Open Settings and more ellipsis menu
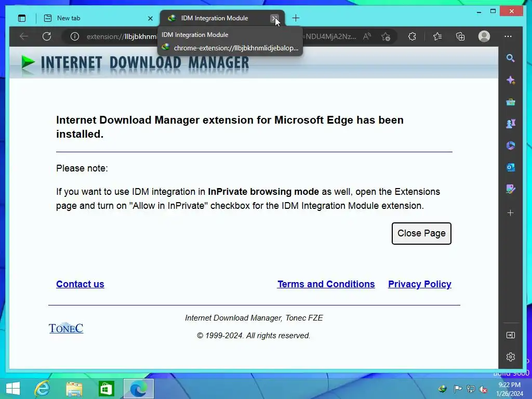 pyautogui.click(x=508, y=36)
